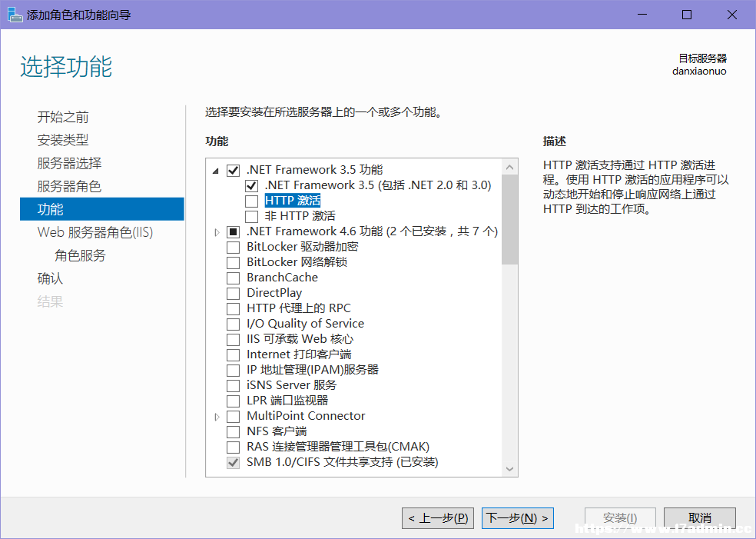This screenshot has height=539, width=756.
Task: Check the NFS 客户端 checkbox
Action: 234,432
